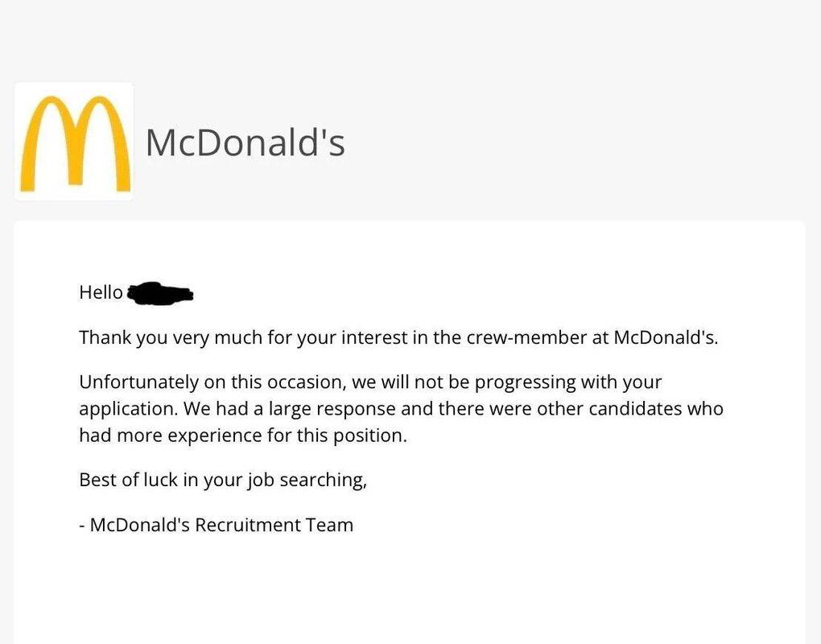Image resolution: width=821 pixels, height=644 pixels.
Task: Click the McDonald's header title text
Action: click(245, 143)
